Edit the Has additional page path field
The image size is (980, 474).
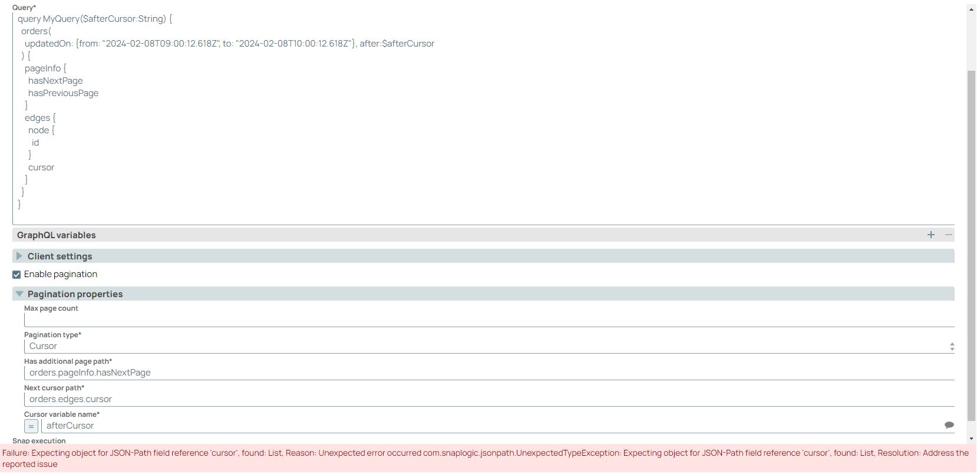pyautogui.click(x=488, y=373)
